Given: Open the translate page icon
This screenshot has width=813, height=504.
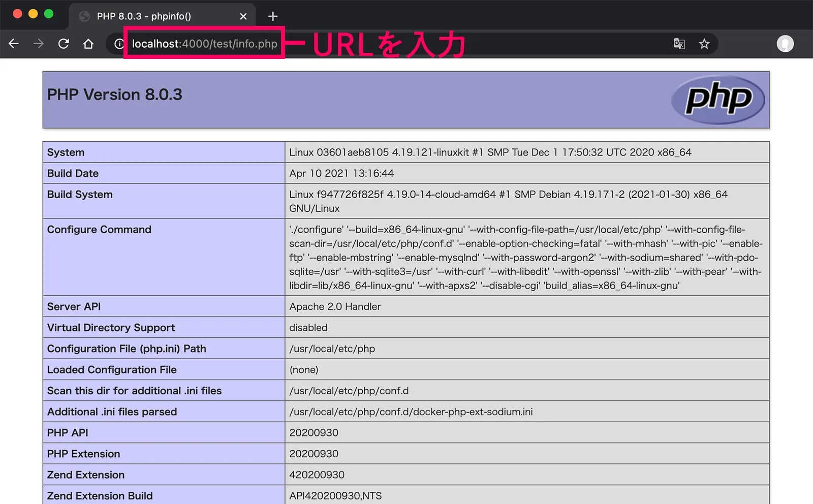Looking at the screenshot, I should 679,44.
